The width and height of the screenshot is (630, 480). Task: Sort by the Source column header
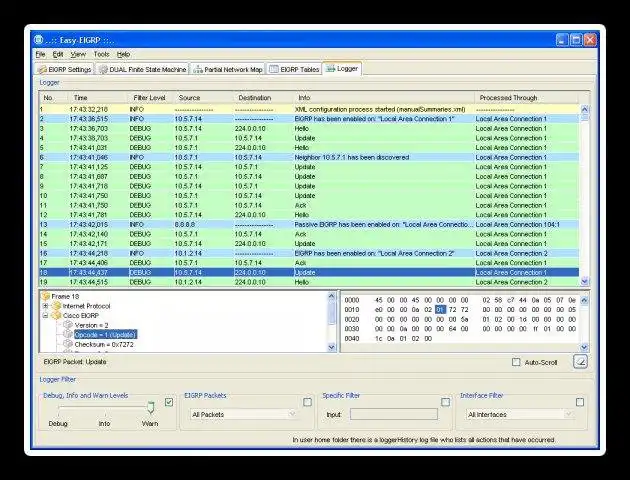(203, 98)
